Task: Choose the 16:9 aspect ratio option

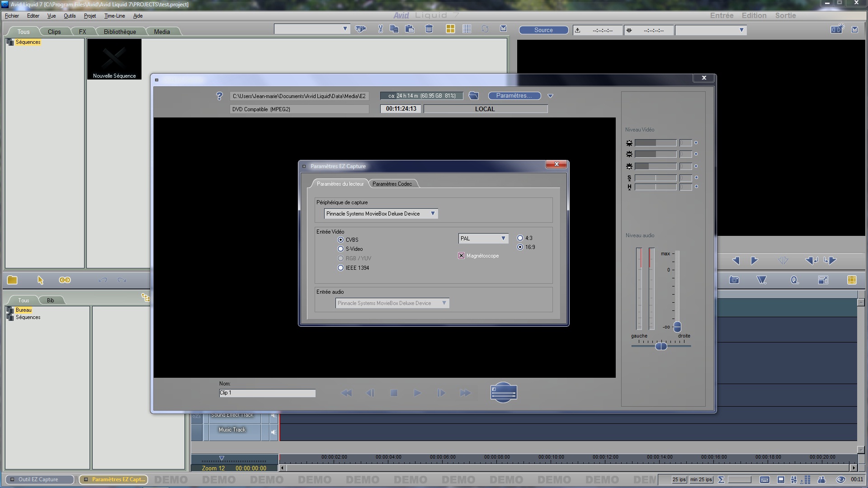Action: [x=520, y=247]
